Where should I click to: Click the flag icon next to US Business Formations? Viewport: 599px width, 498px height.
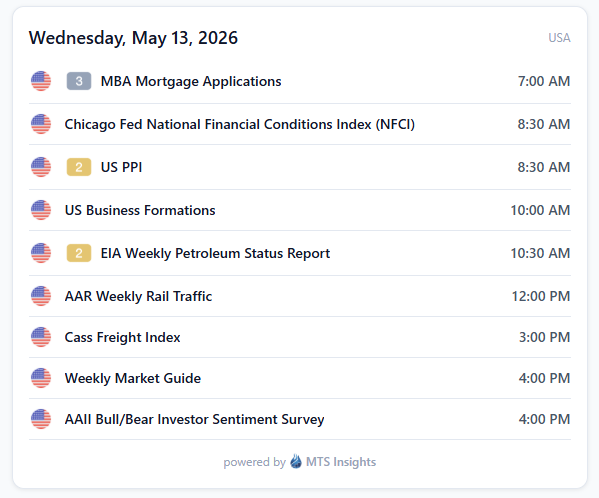41,210
